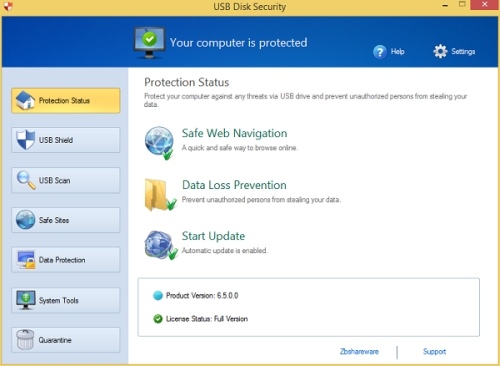Open the USB Scan section label
This screenshot has height=366, width=500.
(x=54, y=180)
